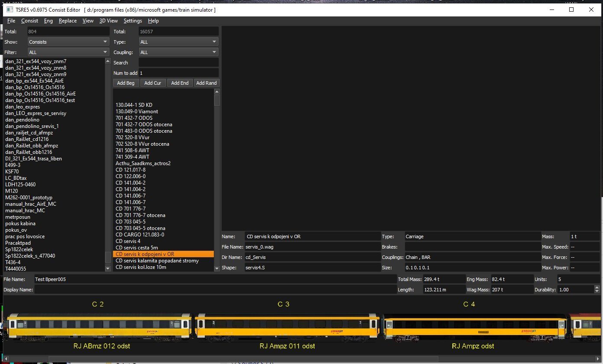Expand the Type dropdown
Viewport: 603px width, 364px height.
point(179,42)
